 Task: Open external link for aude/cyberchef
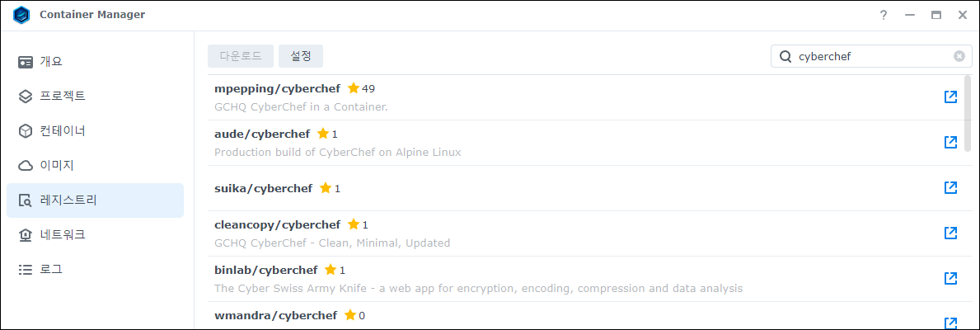click(x=950, y=142)
